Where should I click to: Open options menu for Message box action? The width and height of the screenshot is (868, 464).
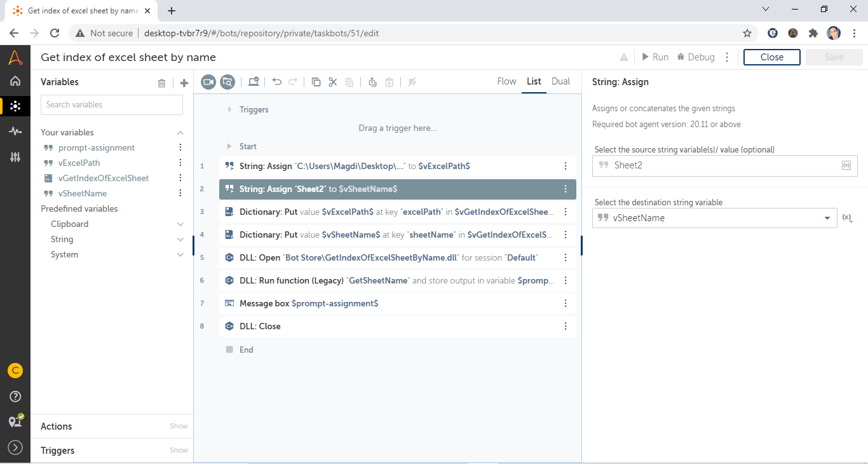pos(566,303)
